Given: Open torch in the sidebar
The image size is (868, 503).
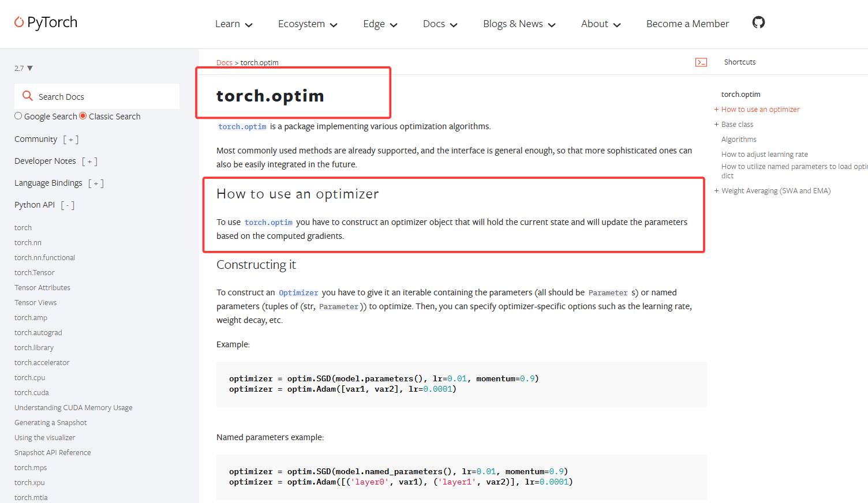Looking at the screenshot, I should click(23, 228).
